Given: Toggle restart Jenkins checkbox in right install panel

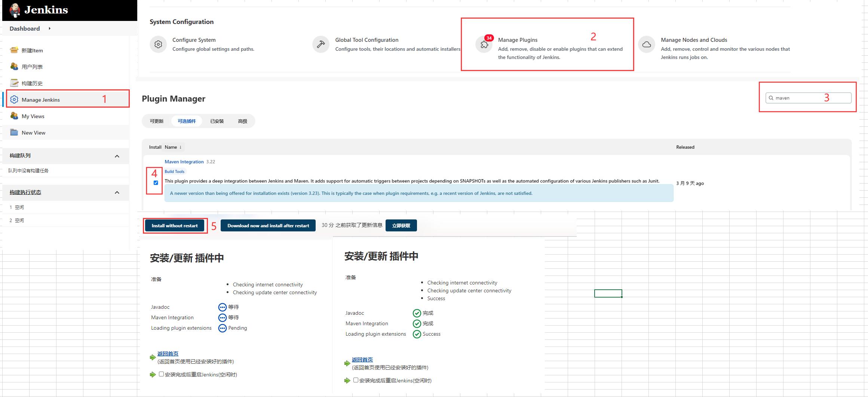Looking at the screenshot, I should (x=356, y=380).
